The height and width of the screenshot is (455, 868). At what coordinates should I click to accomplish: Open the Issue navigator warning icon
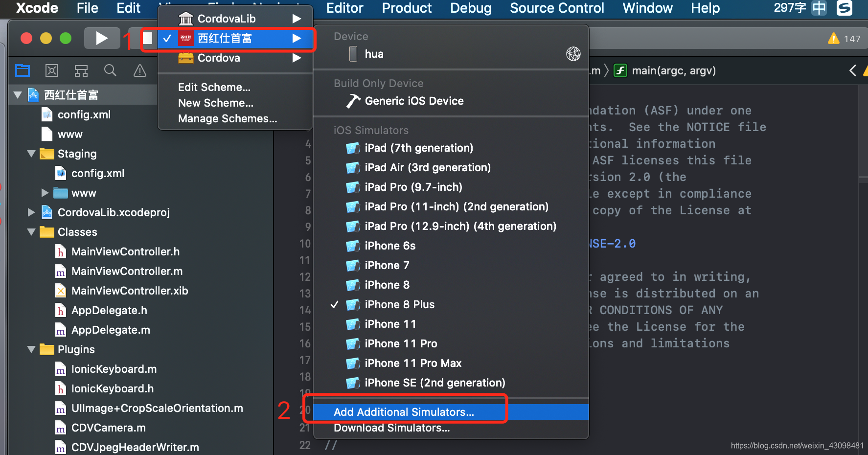[x=140, y=71]
